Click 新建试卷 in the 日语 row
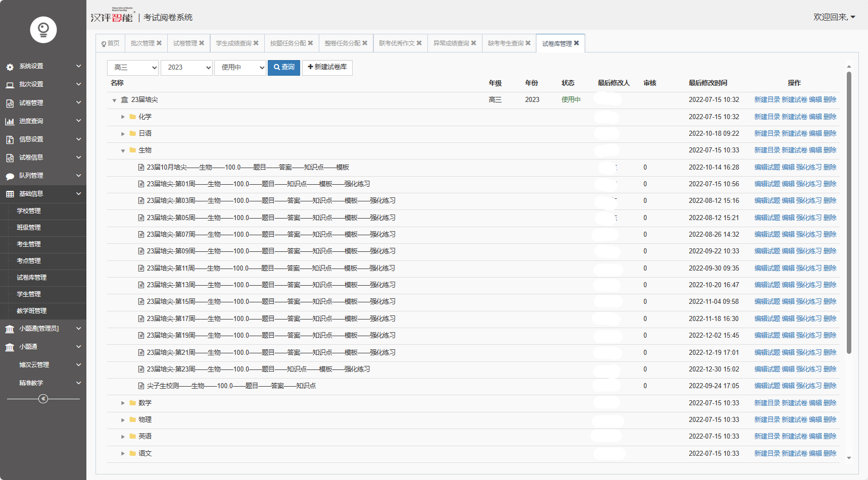 794,133
